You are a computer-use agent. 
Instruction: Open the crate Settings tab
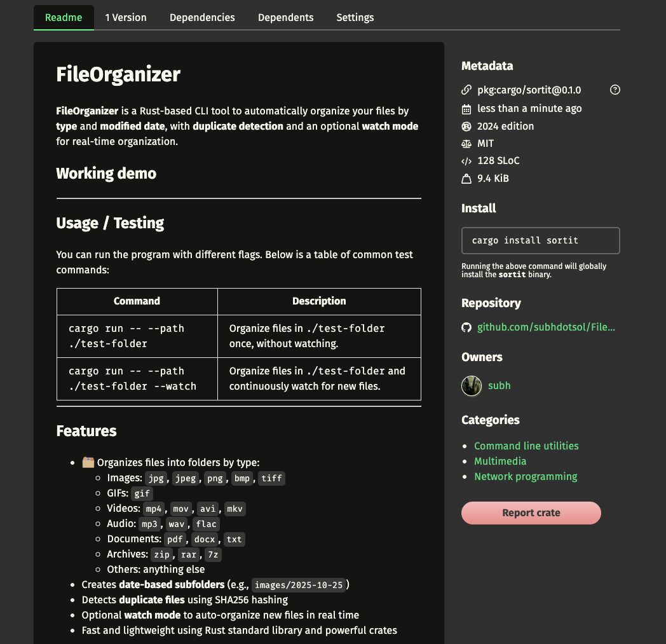coord(355,18)
